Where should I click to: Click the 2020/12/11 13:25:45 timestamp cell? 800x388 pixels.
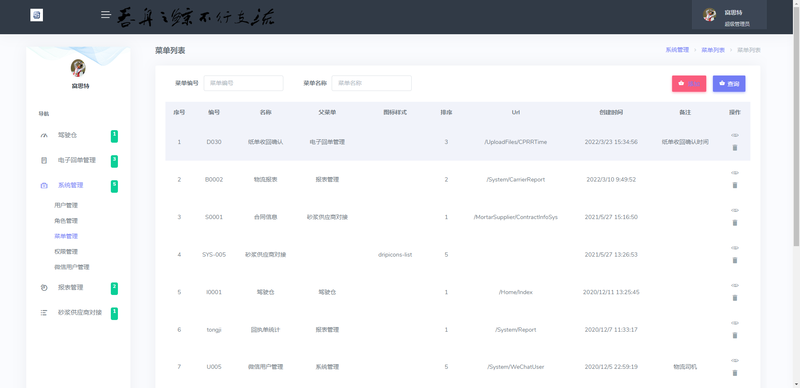(x=611, y=292)
